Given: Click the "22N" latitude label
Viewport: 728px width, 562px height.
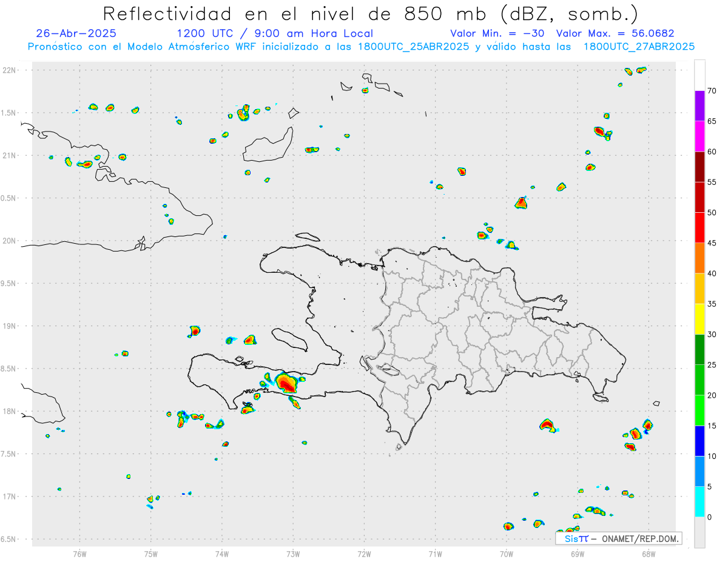Looking at the screenshot, I should pos(10,70).
